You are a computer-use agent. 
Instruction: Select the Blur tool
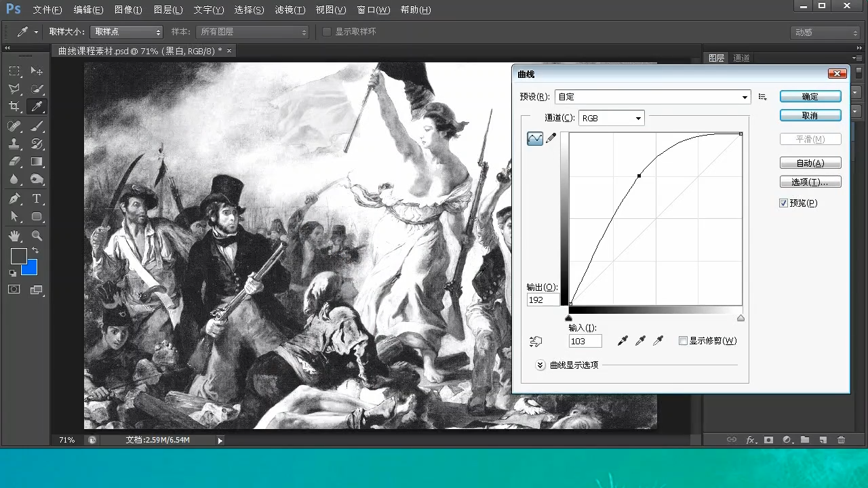coord(14,179)
